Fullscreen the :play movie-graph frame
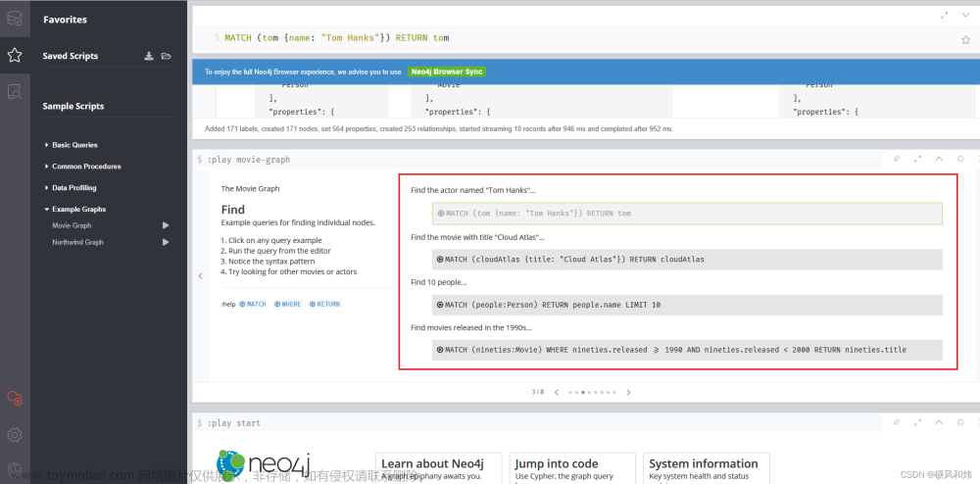 [x=917, y=160]
